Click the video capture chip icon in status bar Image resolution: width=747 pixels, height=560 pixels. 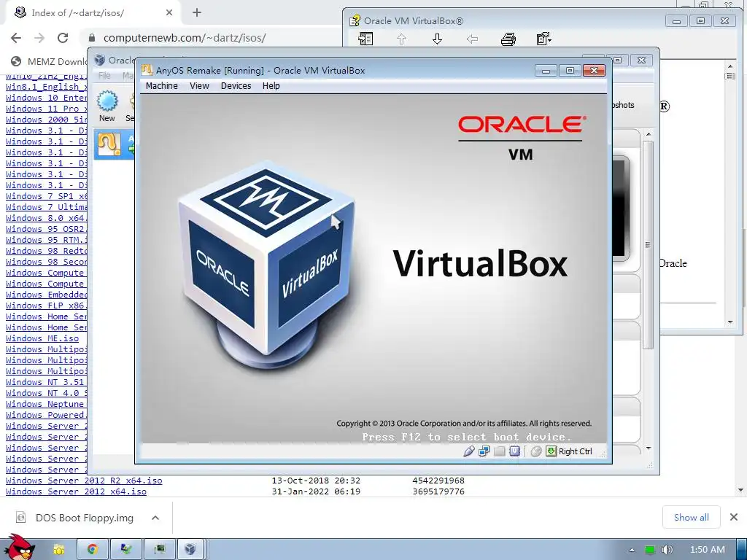coord(514,451)
